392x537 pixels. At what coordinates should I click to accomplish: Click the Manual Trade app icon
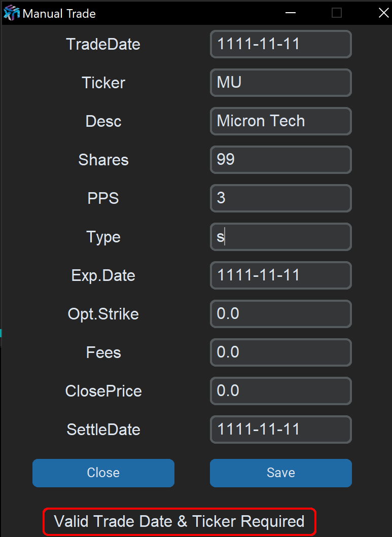click(x=12, y=13)
